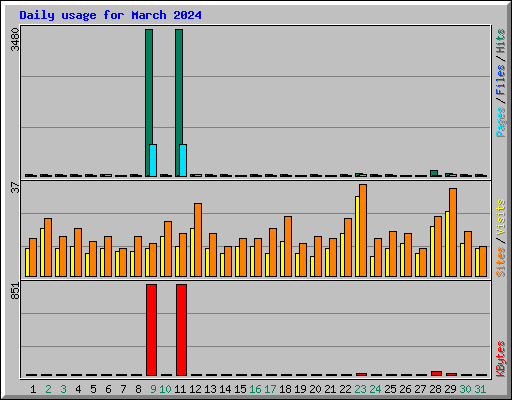Click the red KBytes bar for day 11
The image size is (512, 400).
click(x=181, y=330)
